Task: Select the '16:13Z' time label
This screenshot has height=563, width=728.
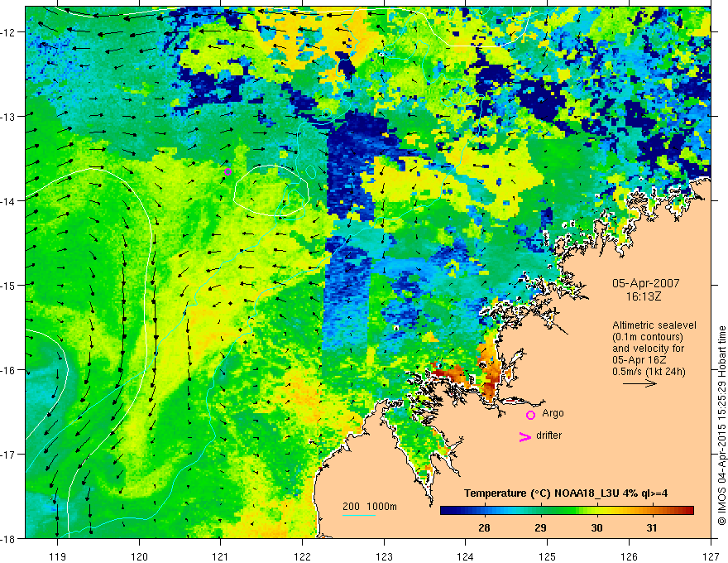Action: point(643,296)
